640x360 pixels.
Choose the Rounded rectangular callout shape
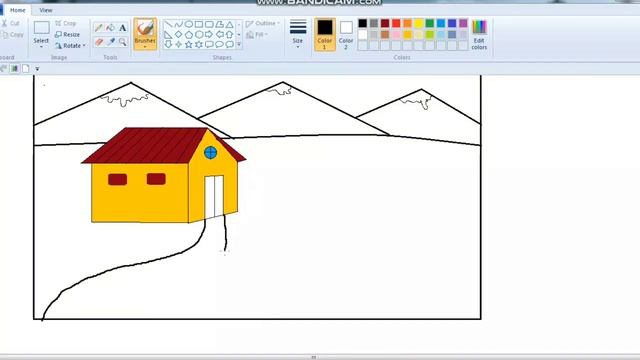coord(209,44)
